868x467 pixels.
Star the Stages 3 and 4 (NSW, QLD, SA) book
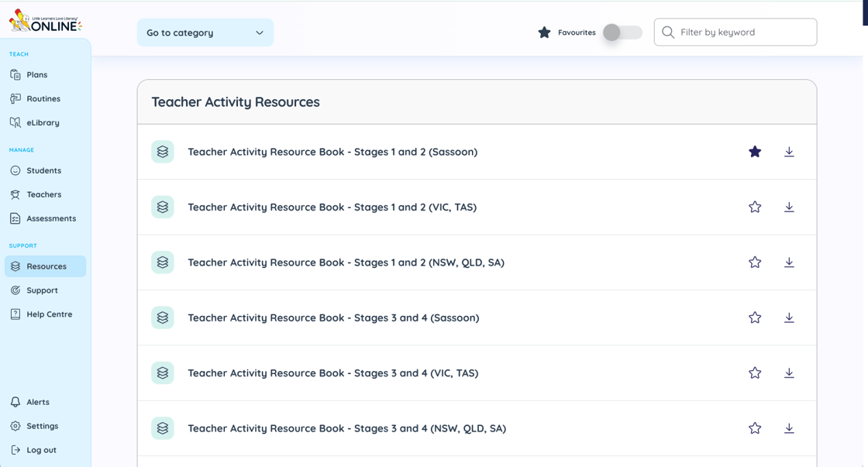pyautogui.click(x=755, y=428)
